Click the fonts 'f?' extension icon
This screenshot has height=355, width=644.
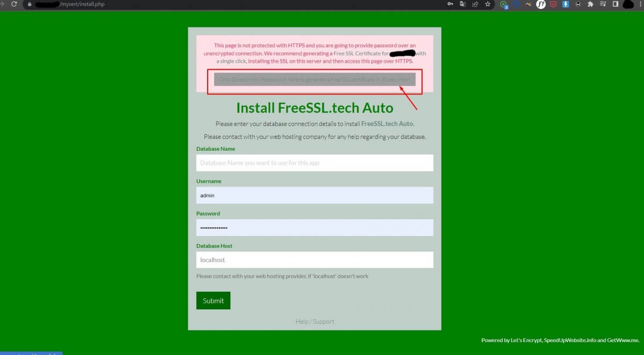click(541, 4)
